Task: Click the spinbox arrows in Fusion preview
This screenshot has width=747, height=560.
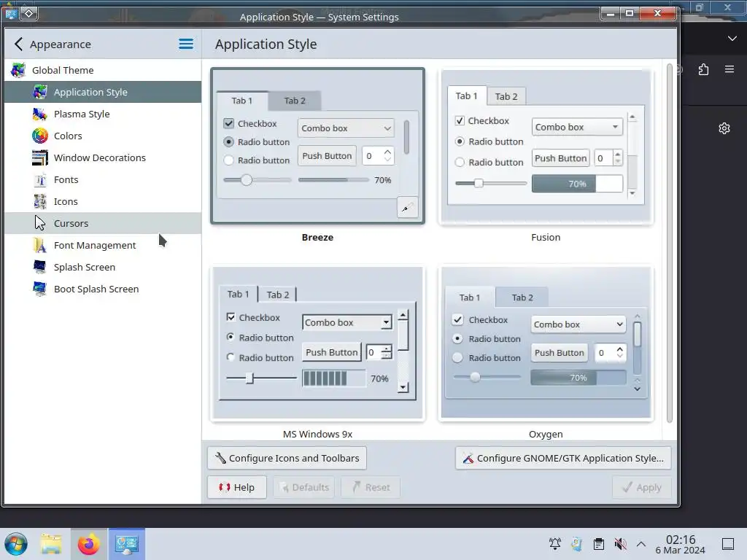Action: tap(617, 158)
